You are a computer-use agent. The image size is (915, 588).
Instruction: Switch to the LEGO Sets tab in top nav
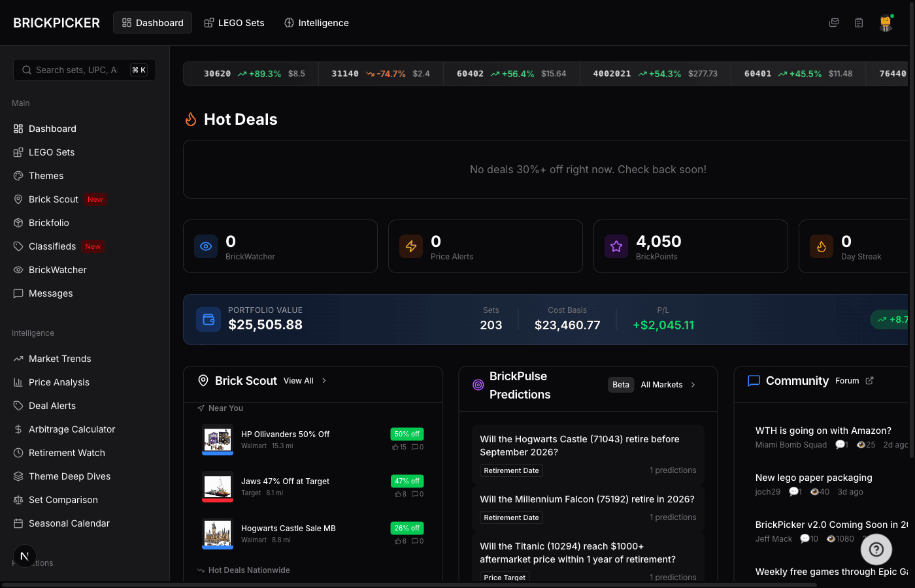coord(234,22)
